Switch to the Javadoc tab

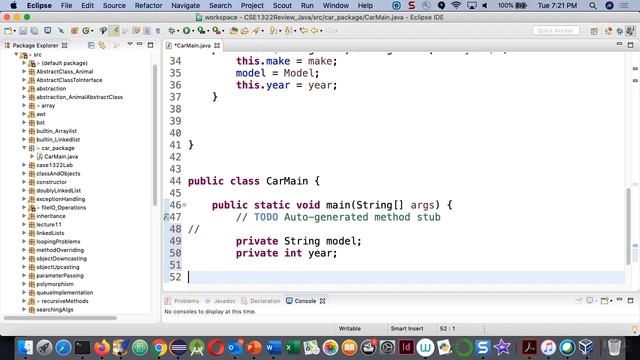[220, 301]
